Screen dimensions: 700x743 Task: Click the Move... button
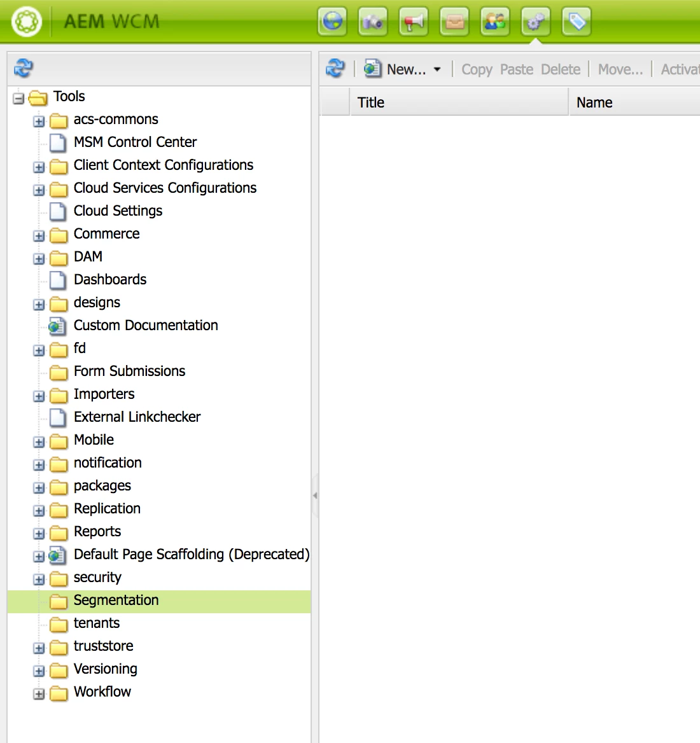pyautogui.click(x=620, y=69)
